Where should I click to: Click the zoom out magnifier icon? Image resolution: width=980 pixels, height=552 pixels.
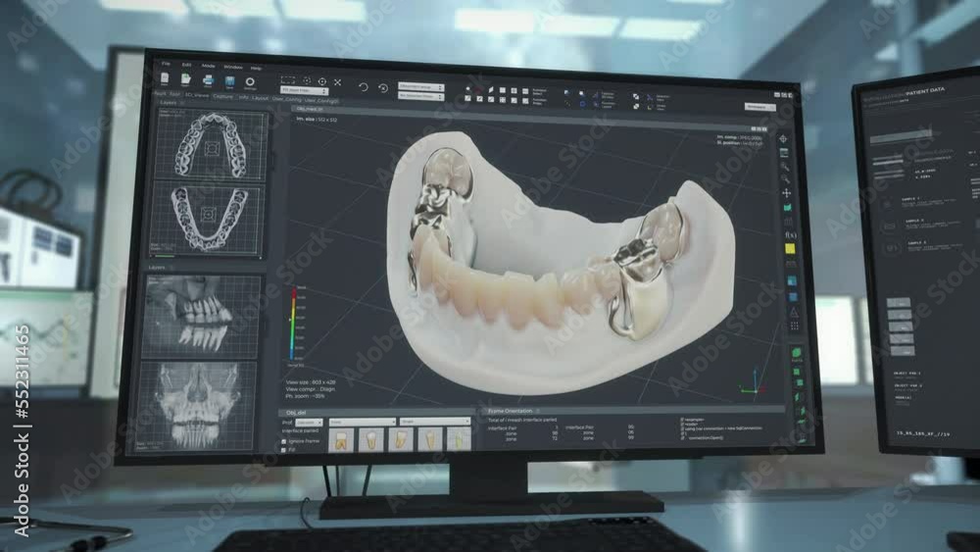tap(786, 180)
